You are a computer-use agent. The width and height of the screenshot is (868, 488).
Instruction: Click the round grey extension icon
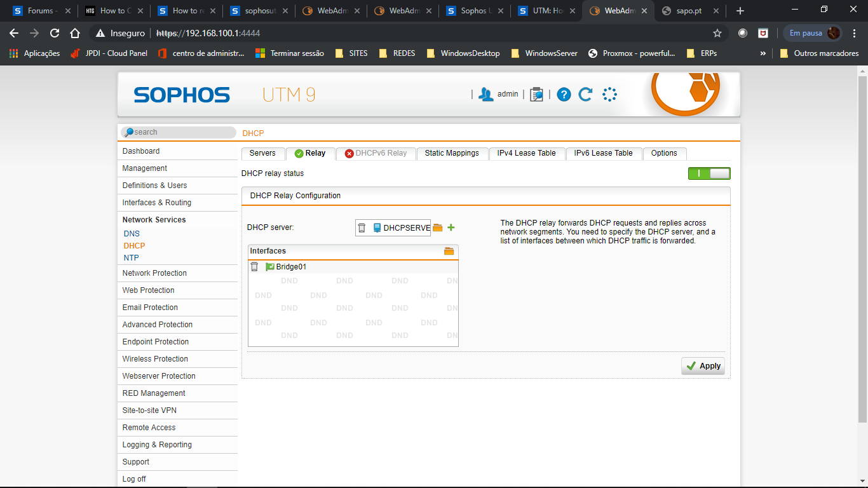point(743,33)
